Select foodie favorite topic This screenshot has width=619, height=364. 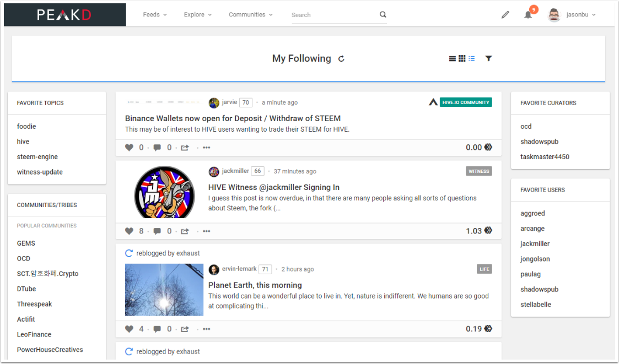point(26,127)
